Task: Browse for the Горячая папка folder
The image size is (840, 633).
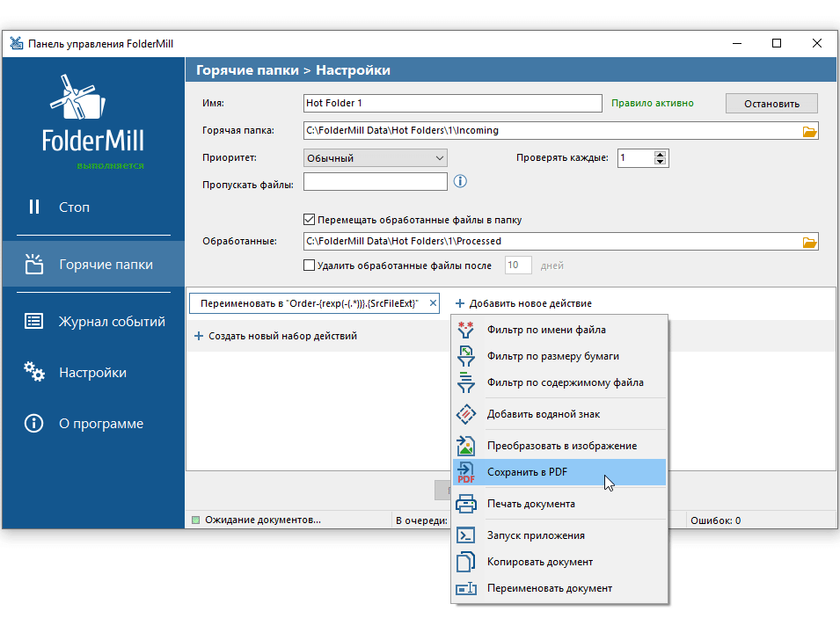Action: [809, 131]
